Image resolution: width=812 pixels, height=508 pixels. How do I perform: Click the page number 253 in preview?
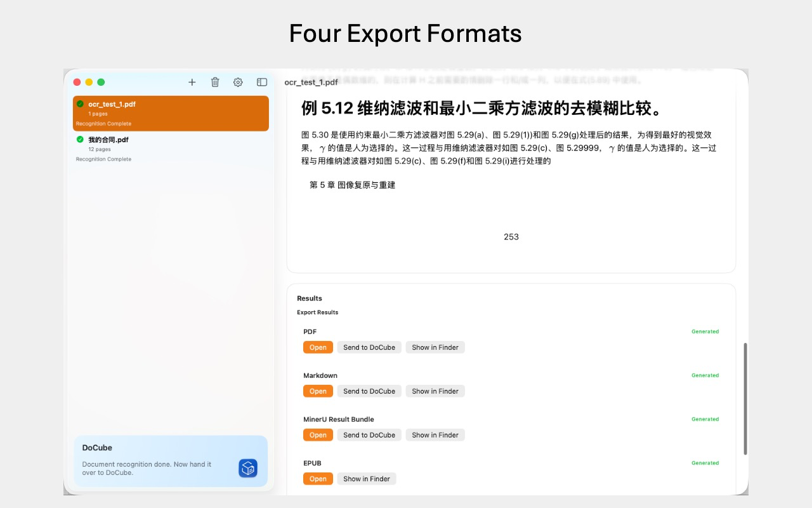(511, 237)
